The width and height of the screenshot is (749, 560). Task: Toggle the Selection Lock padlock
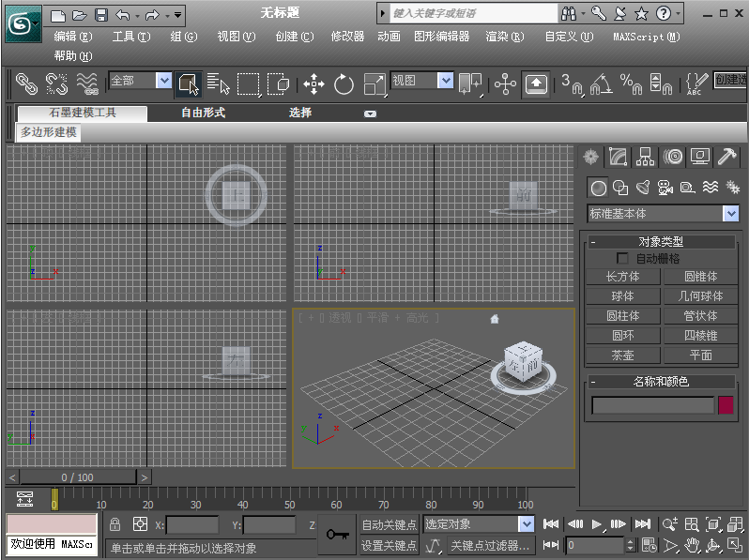(115, 524)
